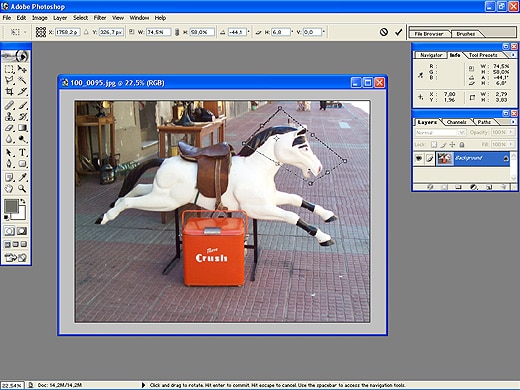
Task: Toggle lock image pixels
Action: pos(443,145)
